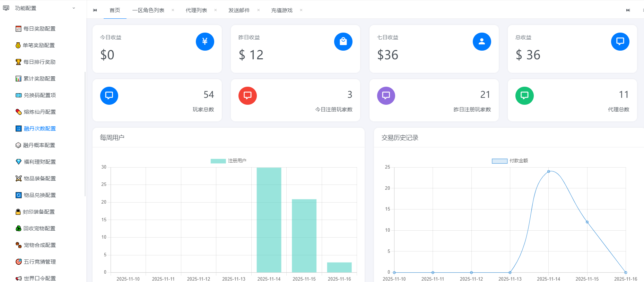Screen dimensions: 644x282
Task: Click the trophy icon for 每日排行奖励
Action: [18, 62]
